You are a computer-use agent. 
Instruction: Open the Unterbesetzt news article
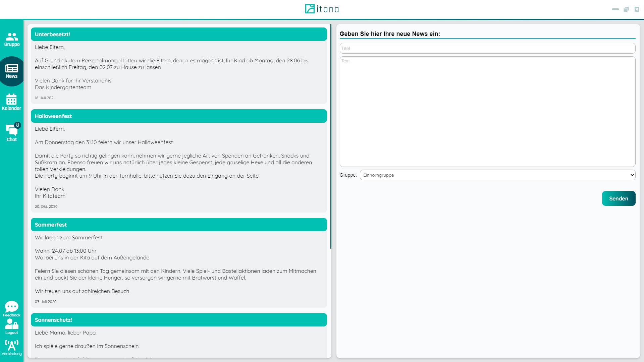[x=179, y=34]
